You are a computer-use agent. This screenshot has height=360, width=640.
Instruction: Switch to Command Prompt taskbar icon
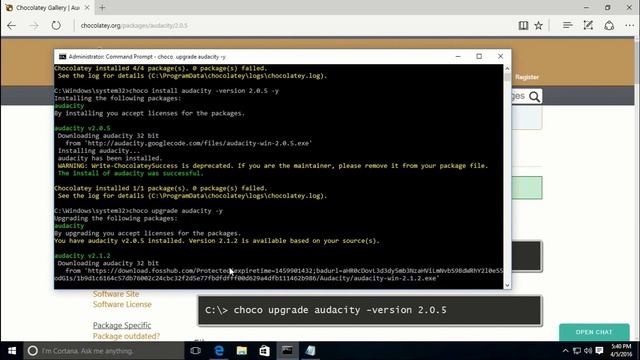(287, 351)
